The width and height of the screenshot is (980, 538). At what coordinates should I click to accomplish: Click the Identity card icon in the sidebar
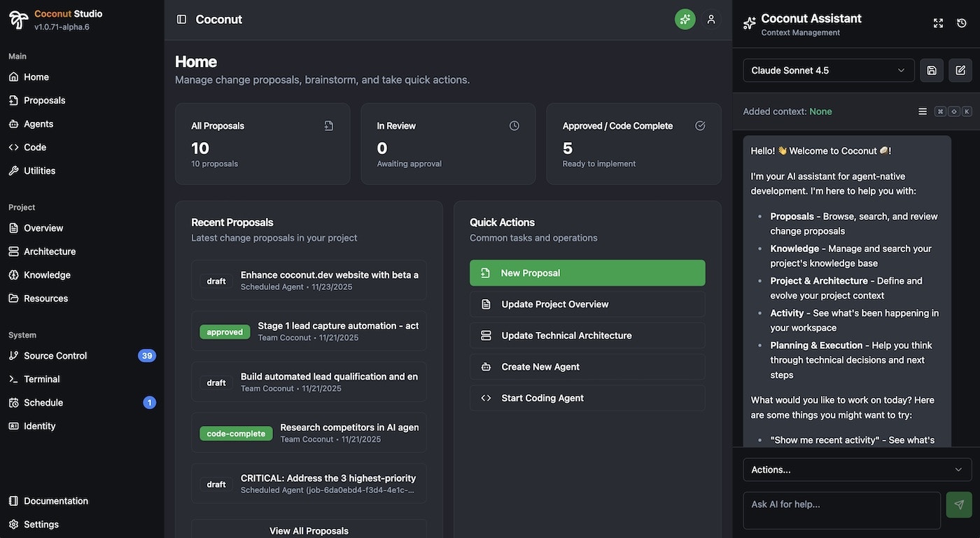tap(13, 426)
